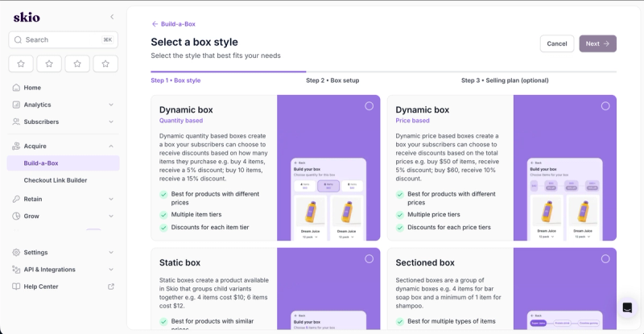This screenshot has width=644, height=334.
Task: Click the Quantity based subtitle
Action: (x=180, y=121)
